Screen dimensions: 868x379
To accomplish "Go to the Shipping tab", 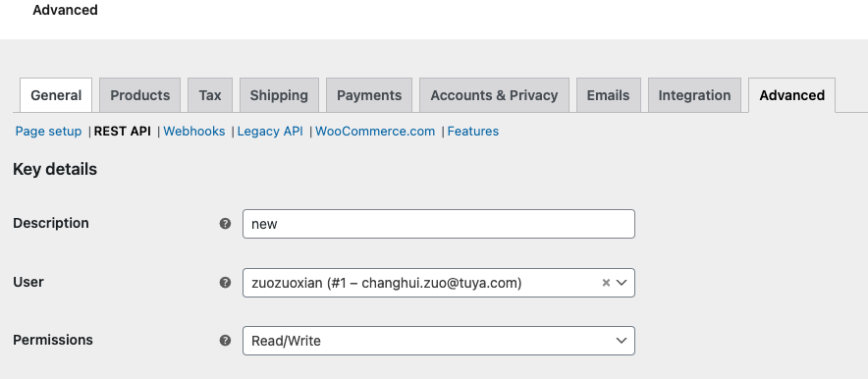I will pyautogui.click(x=279, y=95).
